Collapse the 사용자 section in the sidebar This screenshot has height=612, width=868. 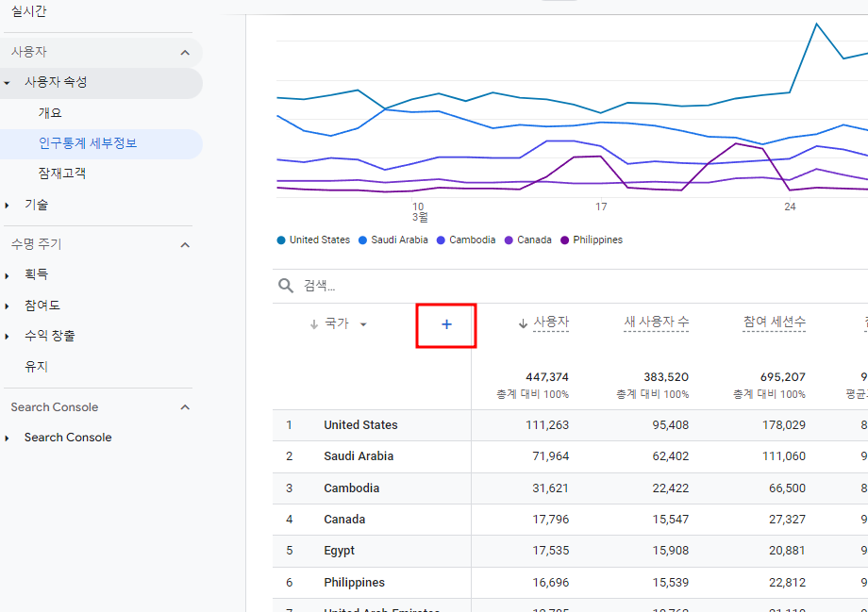pyautogui.click(x=186, y=52)
